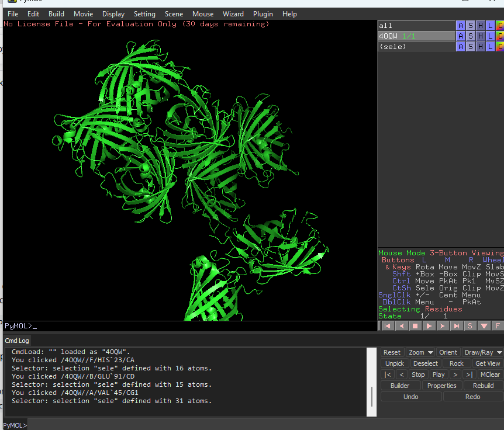The image size is (504, 430).
Task: Expand the Draw/Ray dropdown
Action: coord(482,352)
